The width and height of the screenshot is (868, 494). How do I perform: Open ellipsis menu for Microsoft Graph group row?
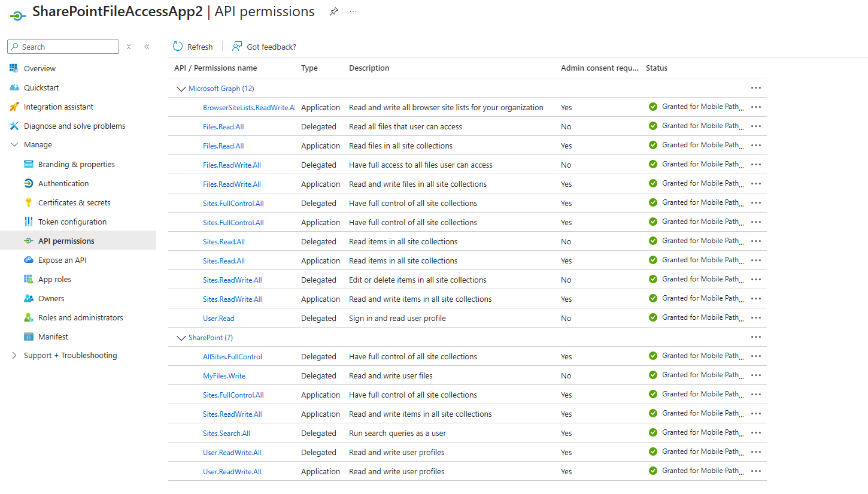(756, 88)
